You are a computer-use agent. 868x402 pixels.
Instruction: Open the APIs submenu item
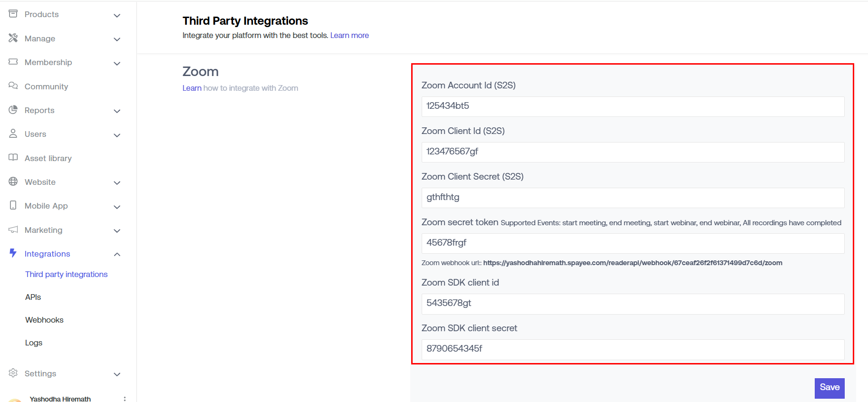point(33,297)
